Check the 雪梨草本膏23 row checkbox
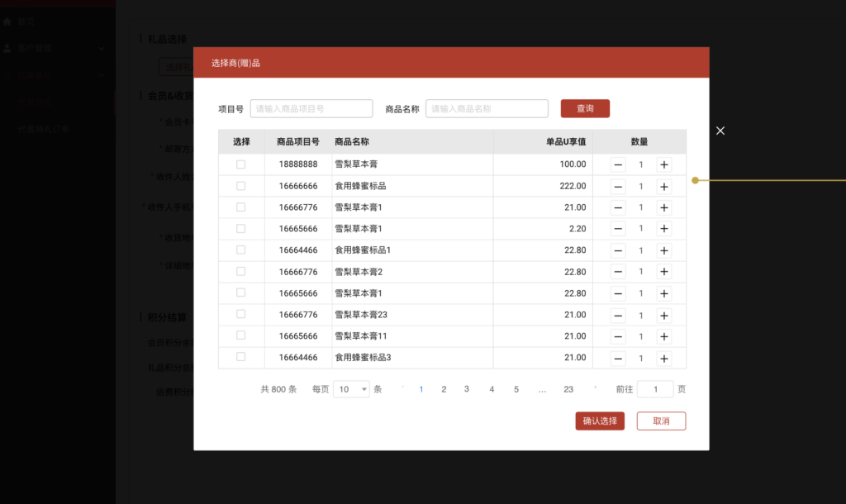Screen dimensions: 846x504 tap(240, 314)
